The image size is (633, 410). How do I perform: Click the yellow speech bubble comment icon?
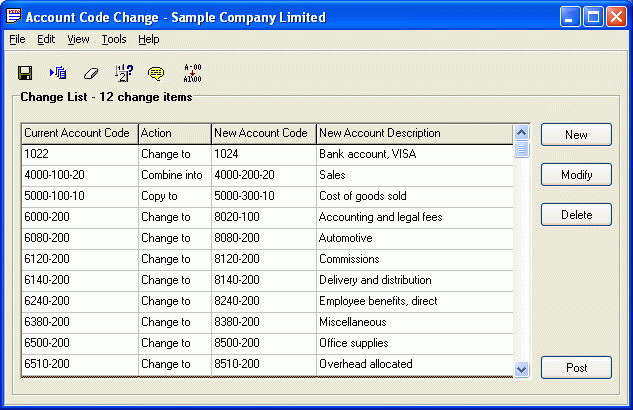pyautogui.click(x=156, y=73)
